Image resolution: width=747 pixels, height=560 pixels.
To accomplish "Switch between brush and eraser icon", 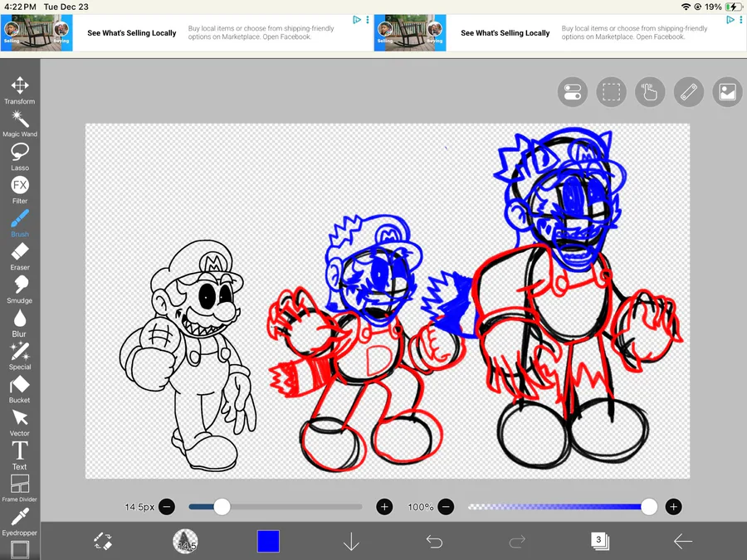I will pos(103,542).
